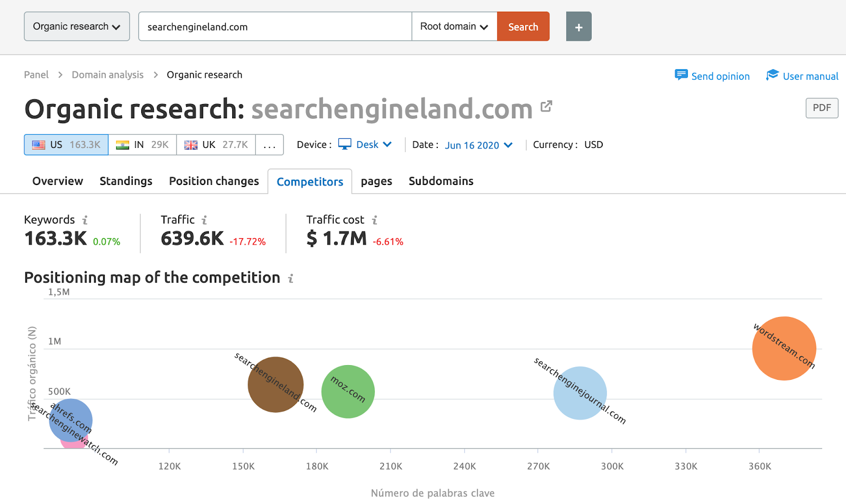Click the Send opinion chat icon
Image resolution: width=846 pixels, height=504 pixels.
681,75
